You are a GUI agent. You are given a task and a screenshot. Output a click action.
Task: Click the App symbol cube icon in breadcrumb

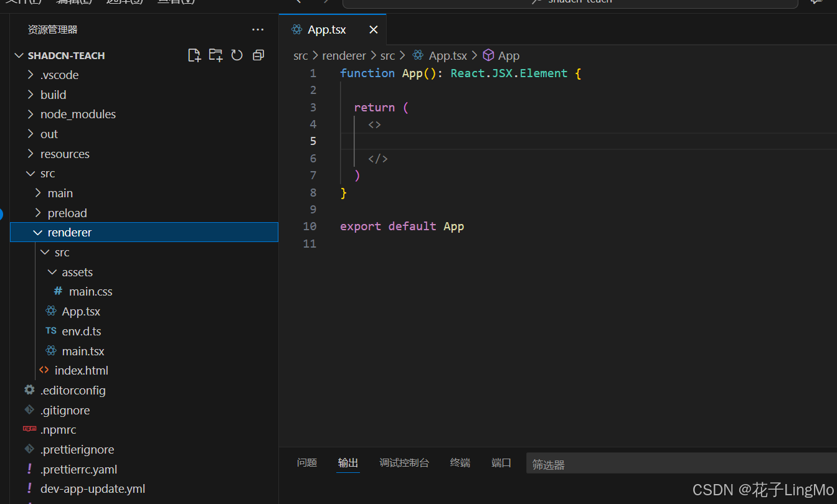coord(489,55)
